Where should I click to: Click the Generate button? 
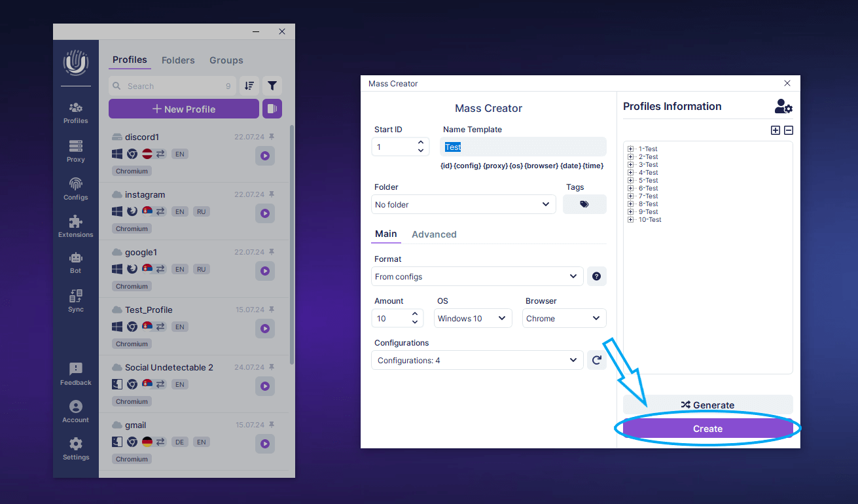(707, 405)
